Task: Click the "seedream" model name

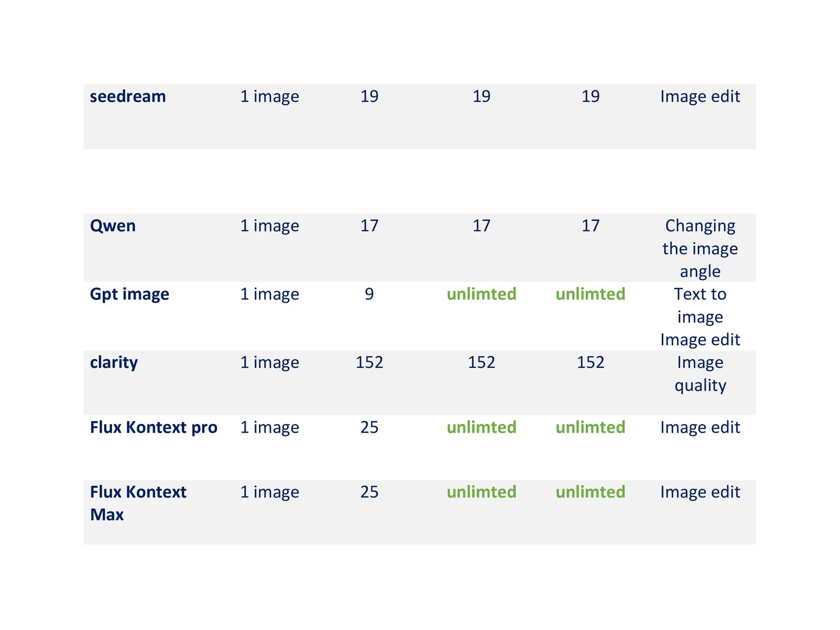Action: [128, 97]
